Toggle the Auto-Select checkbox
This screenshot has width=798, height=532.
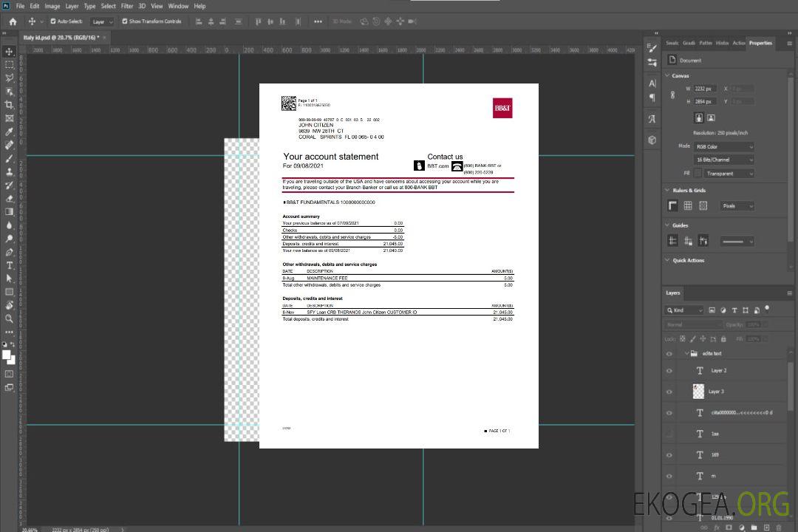53,21
